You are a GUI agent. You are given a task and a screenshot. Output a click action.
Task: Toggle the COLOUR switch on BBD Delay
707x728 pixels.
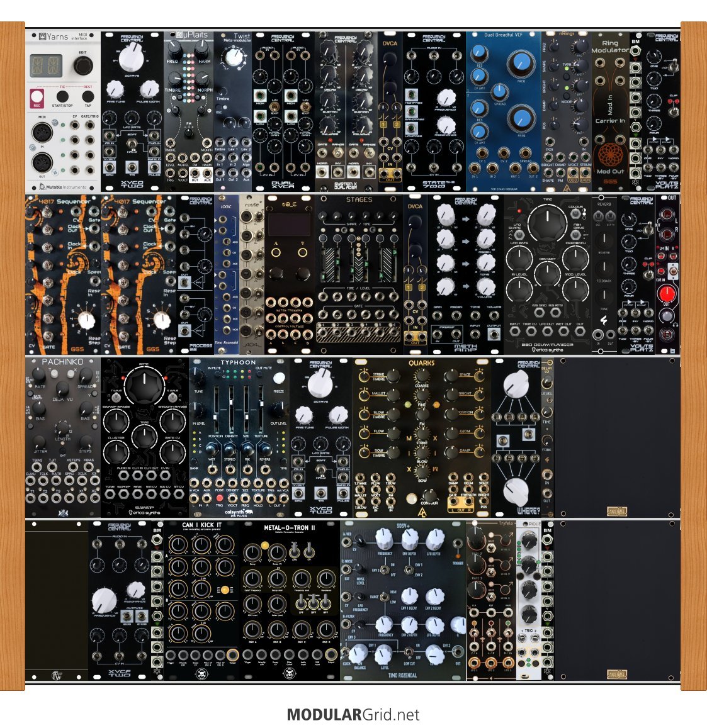(x=576, y=213)
